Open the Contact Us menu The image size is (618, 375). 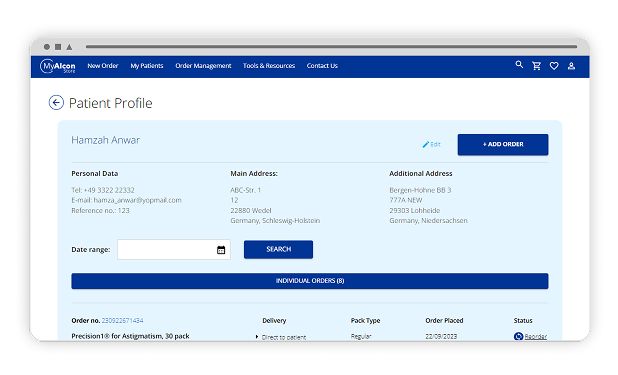point(322,66)
